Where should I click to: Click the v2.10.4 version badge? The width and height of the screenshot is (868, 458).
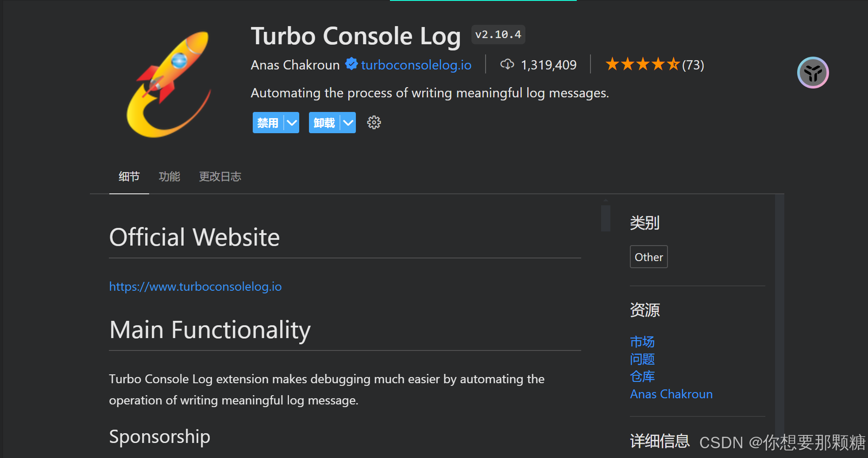tap(498, 35)
